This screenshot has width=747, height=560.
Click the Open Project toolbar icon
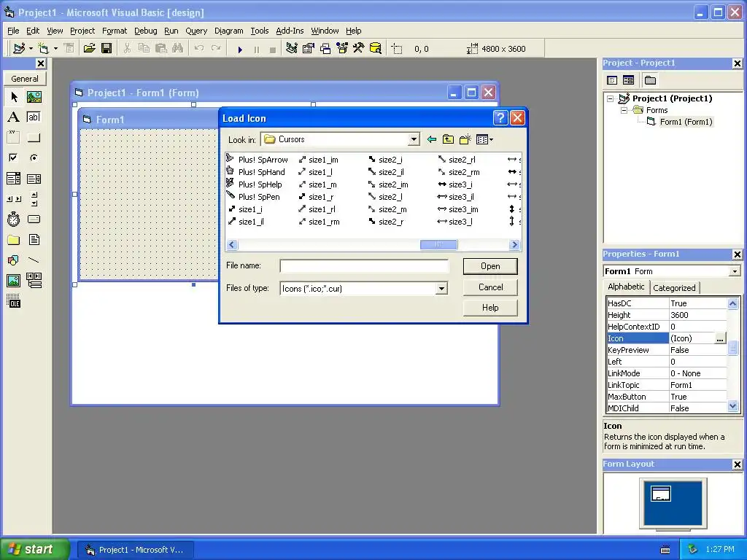(90, 48)
